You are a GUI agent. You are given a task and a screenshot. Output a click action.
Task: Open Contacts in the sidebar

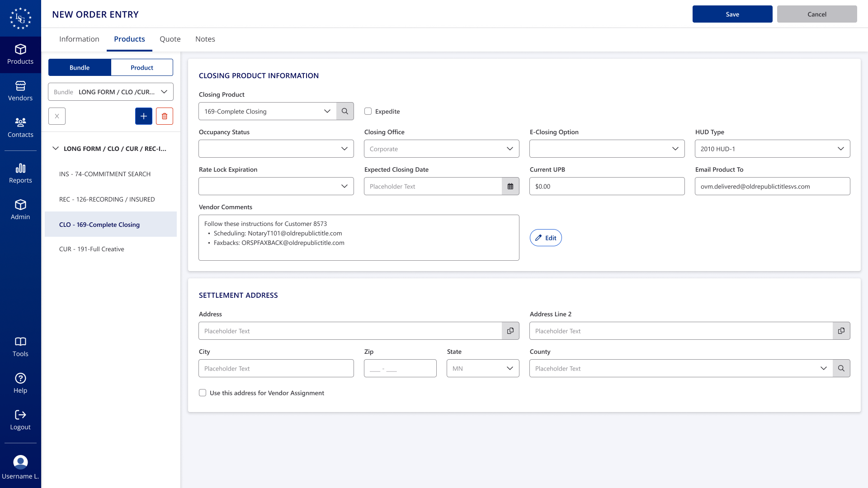click(x=20, y=127)
